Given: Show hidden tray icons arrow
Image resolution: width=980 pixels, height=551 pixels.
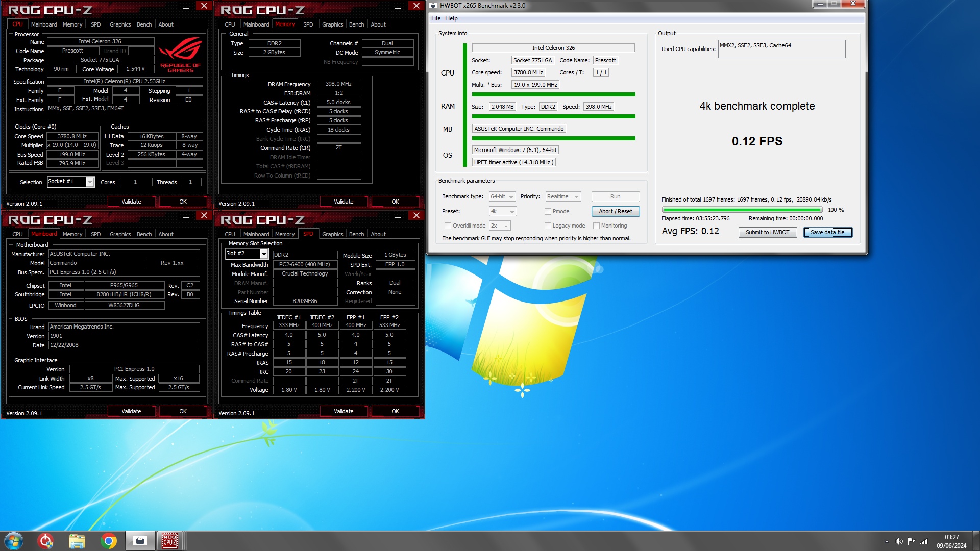Looking at the screenshot, I should coord(887,541).
